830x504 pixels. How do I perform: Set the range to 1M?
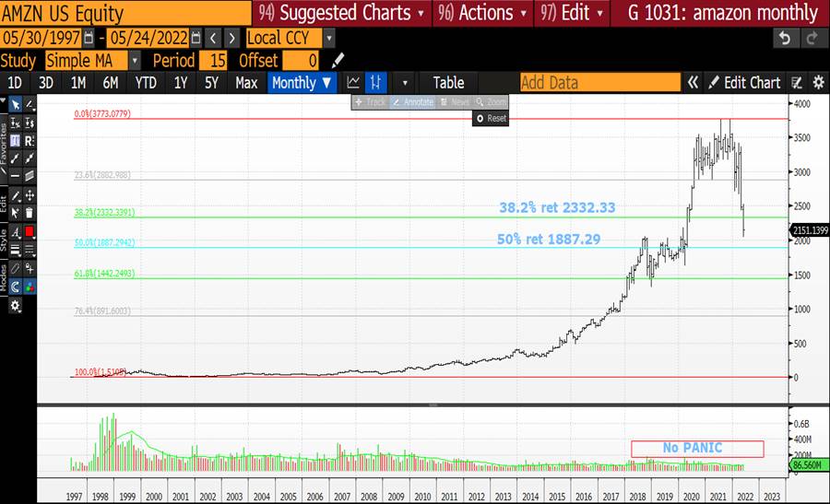(x=78, y=83)
